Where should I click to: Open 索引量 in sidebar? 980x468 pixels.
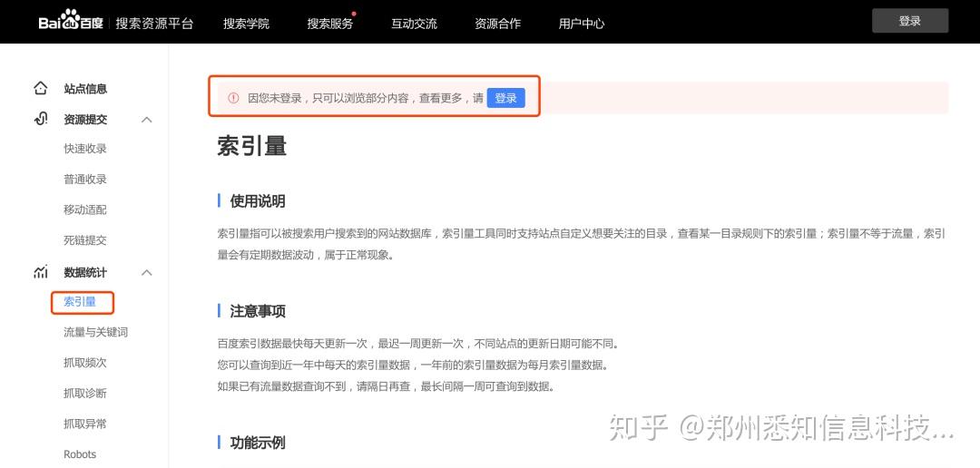(x=80, y=302)
